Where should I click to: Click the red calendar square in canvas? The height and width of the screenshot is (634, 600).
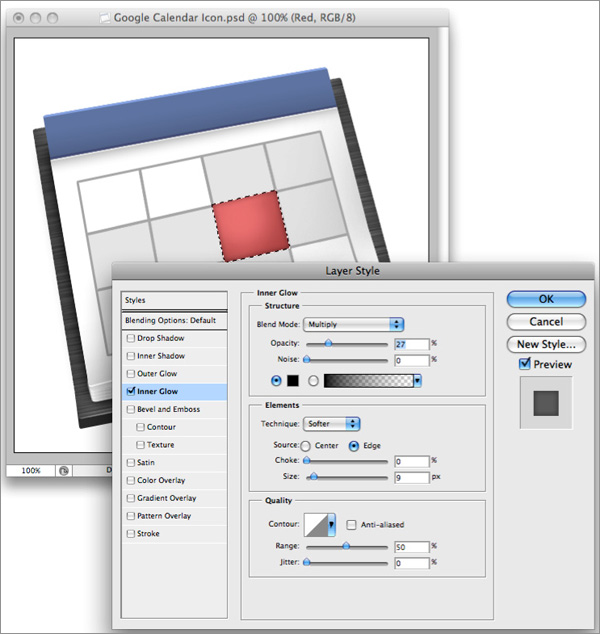click(251, 226)
